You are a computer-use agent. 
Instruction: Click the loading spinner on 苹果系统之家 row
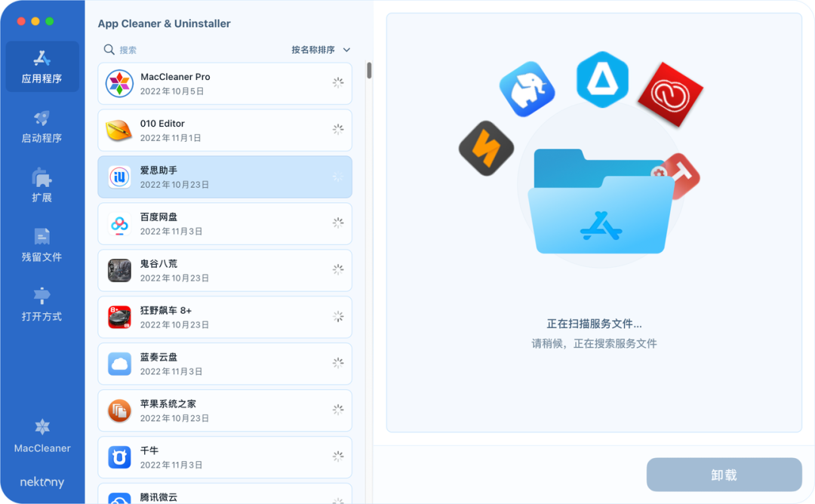coord(338,410)
